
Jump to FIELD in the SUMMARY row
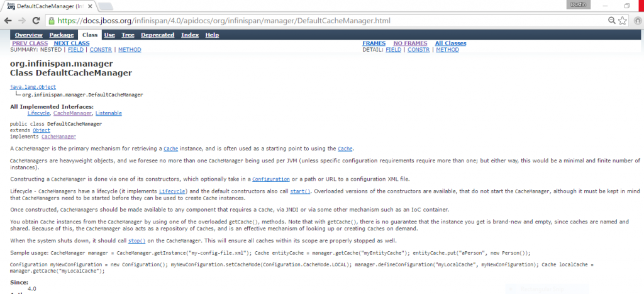point(75,49)
